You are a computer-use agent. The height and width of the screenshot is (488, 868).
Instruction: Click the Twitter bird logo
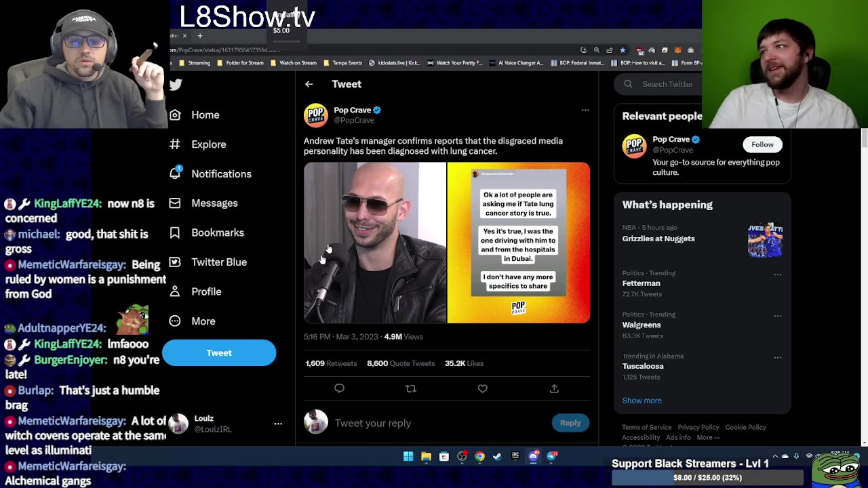click(x=176, y=84)
